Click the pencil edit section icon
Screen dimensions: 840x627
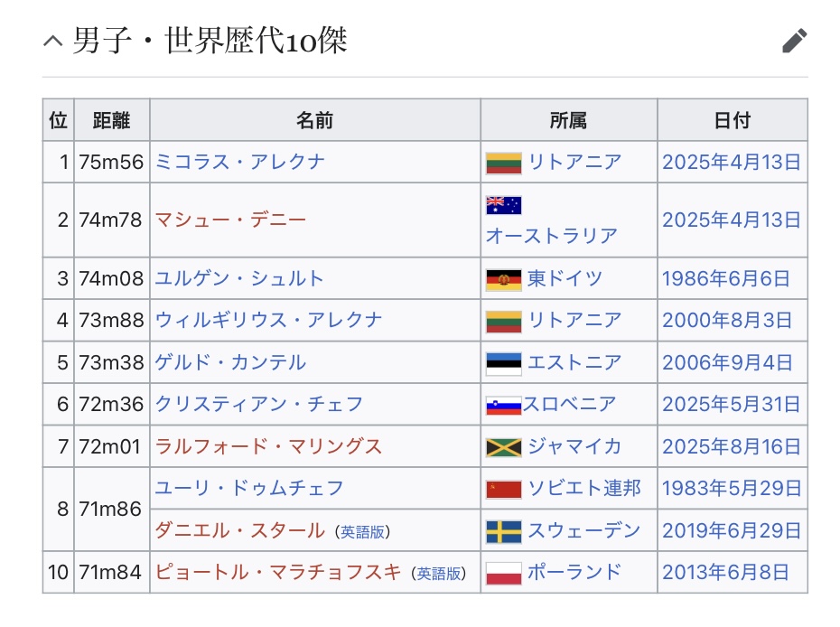coord(794,41)
